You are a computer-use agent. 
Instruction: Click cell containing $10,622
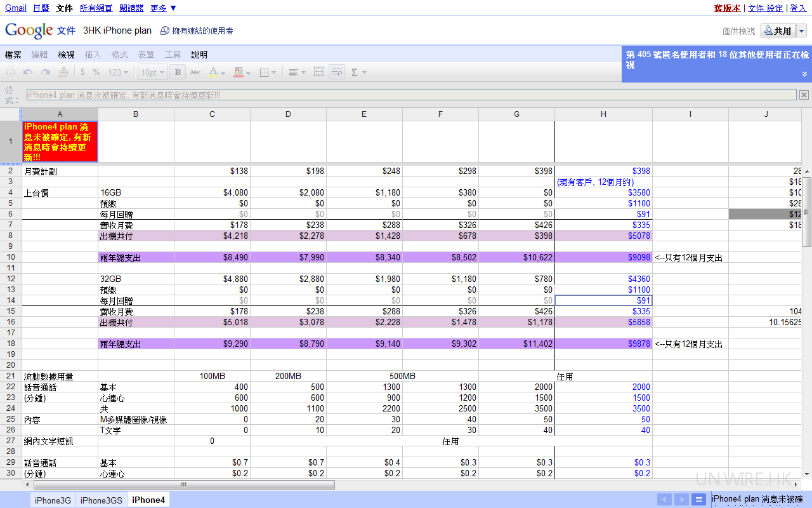516,258
